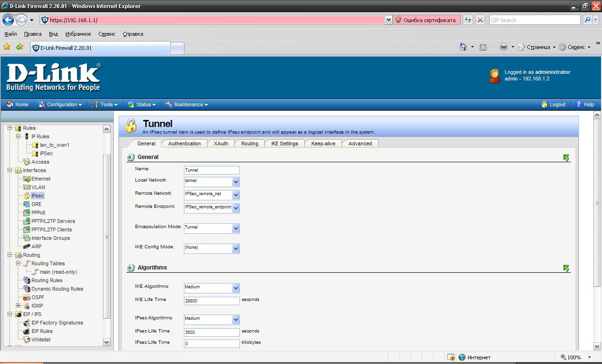This screenshot has height=364, width=602.
Task: Click the VLAN icon in the tree
Action: (27, 187)
